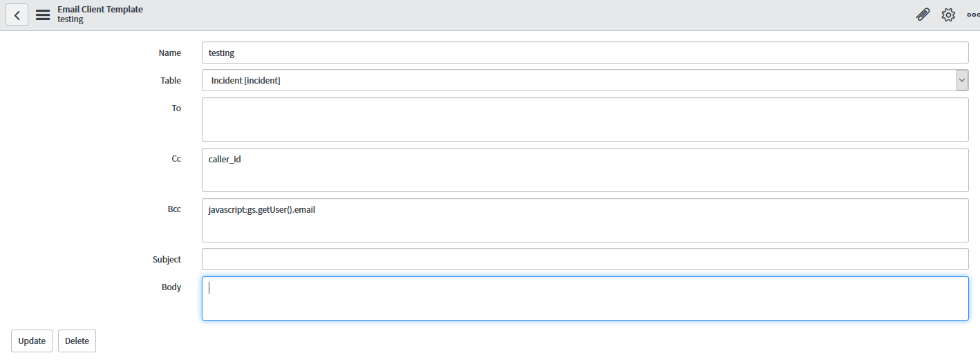
Task: Click the Subject field label
Action: pyautogui.click(x=167, y=259)
